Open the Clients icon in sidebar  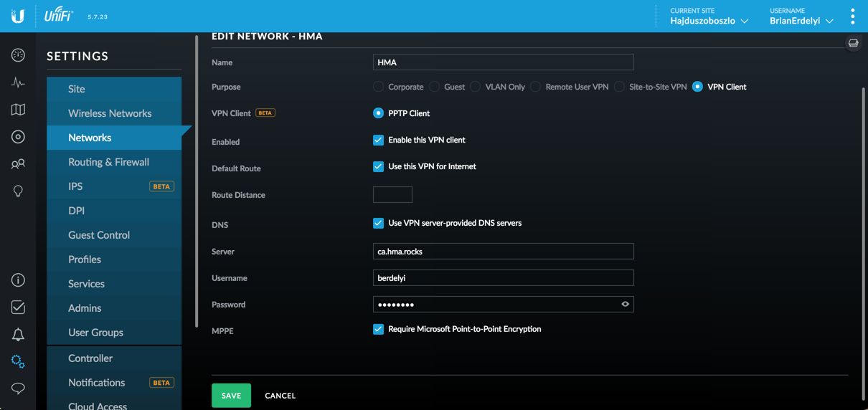(18, 164)
